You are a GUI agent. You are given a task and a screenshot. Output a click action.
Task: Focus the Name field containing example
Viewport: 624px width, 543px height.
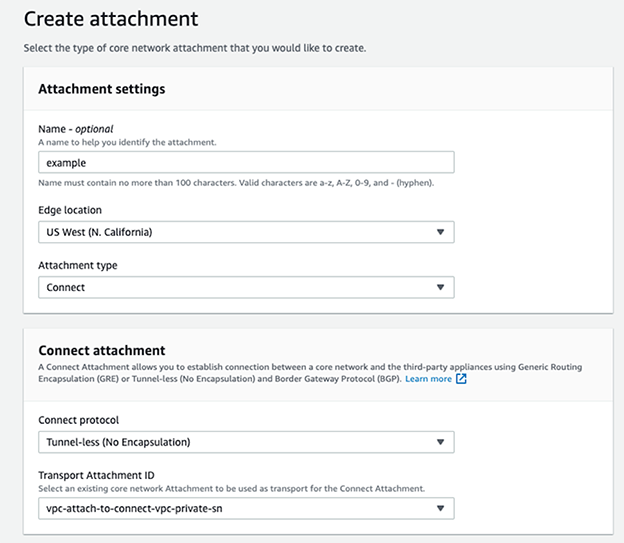tap(245, 162)
